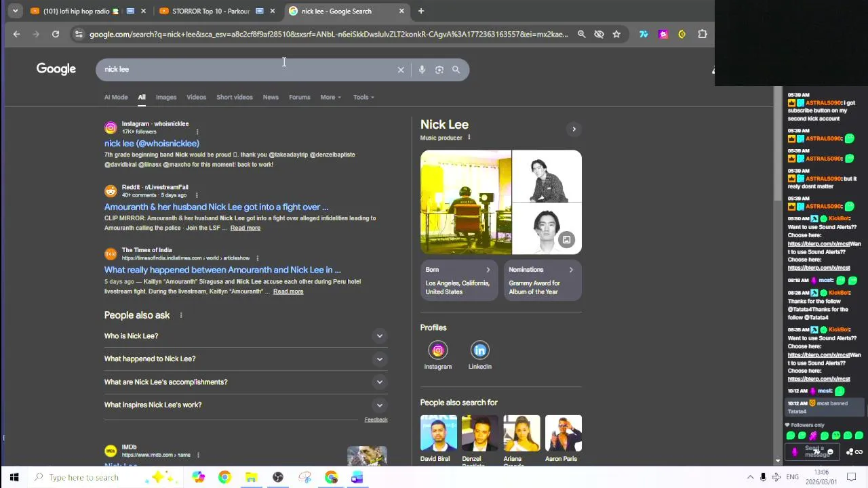Switch to Videos results tab
The image size is (868, 488).
point(196,97)
